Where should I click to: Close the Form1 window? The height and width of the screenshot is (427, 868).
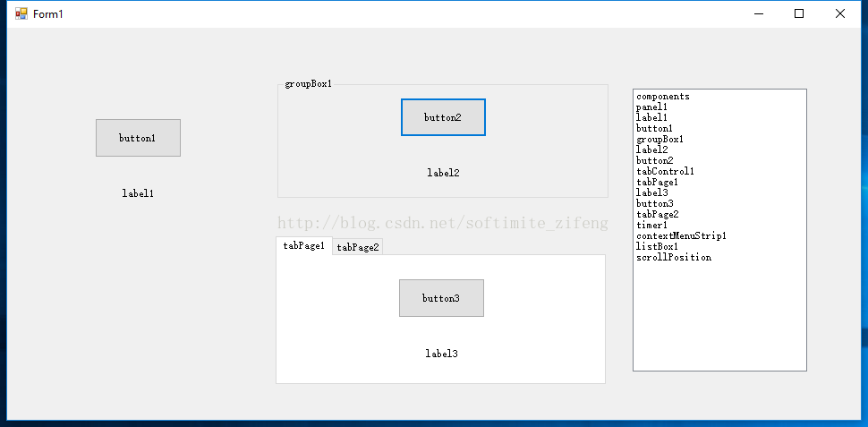839,13
